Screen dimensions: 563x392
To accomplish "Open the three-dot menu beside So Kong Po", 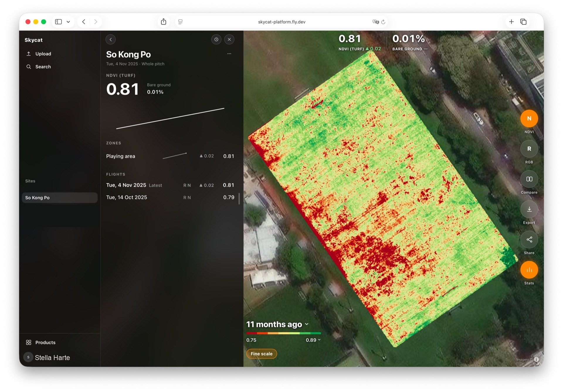I will 229,54.
